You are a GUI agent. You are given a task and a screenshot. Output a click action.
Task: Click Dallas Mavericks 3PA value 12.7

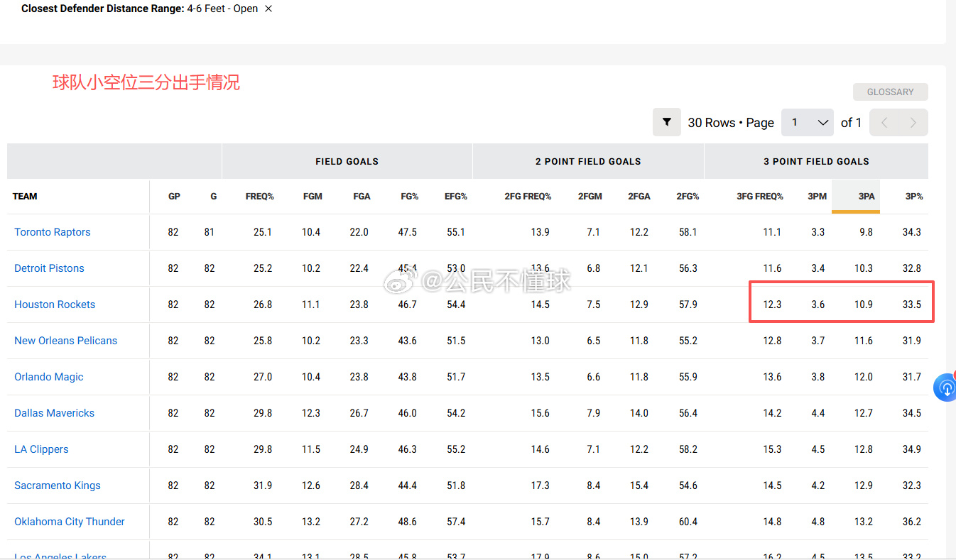coord(864,413)
